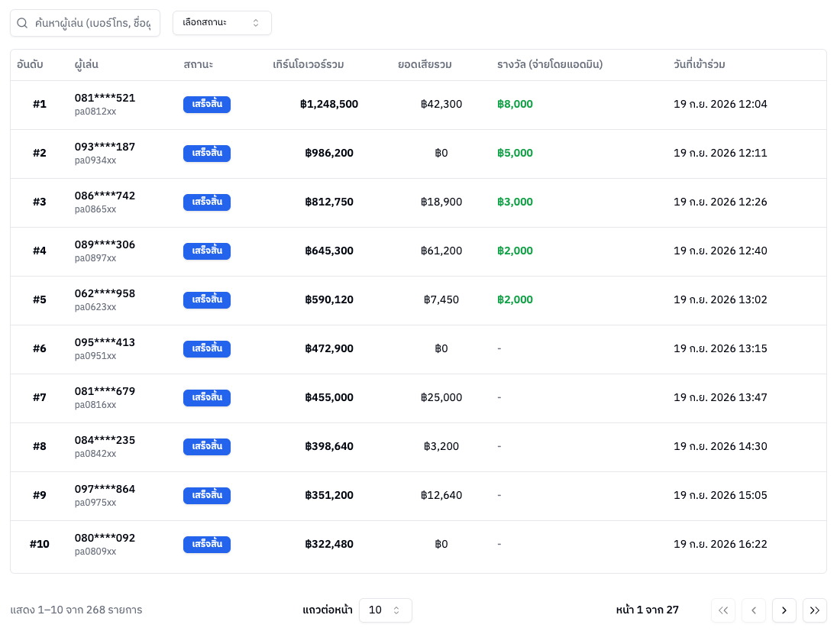Image resolution: width=837 pixels, height=644 pixels.
Task: Select player 081****521 in rank #1
Action: pyautogui.click(x=105, y=98)
